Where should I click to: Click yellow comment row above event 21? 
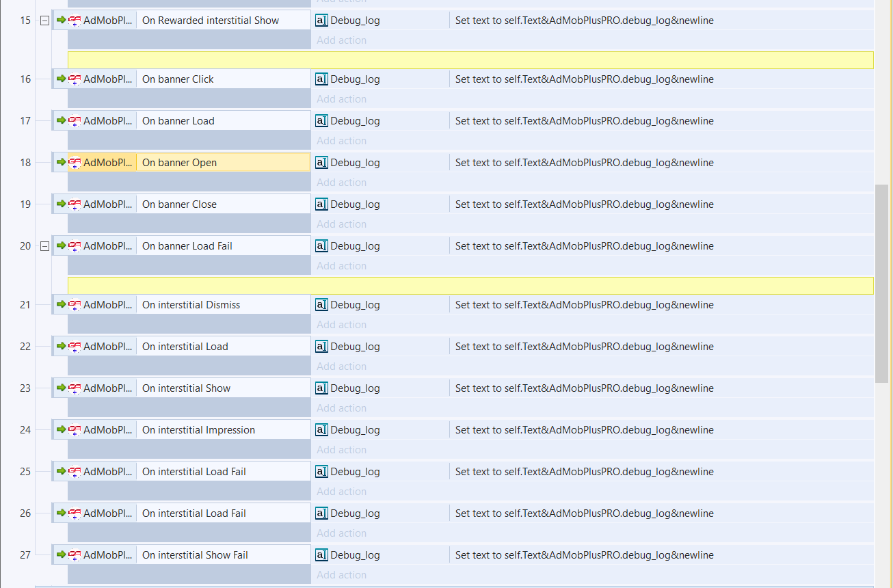point(470,286)
